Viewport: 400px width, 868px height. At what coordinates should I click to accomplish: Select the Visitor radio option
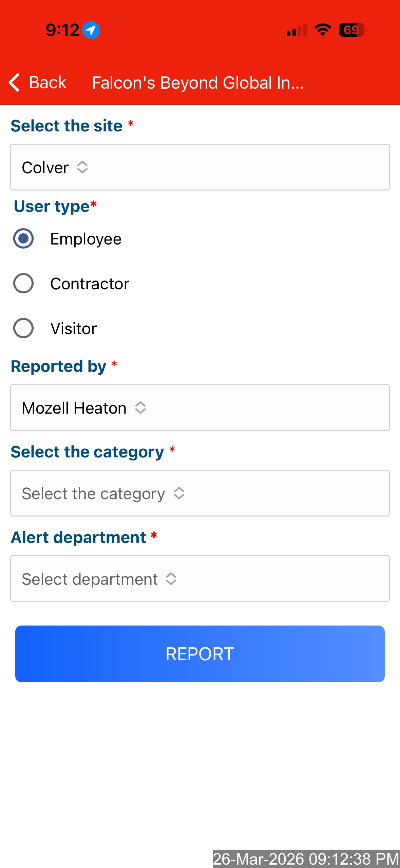coord(23,328)
